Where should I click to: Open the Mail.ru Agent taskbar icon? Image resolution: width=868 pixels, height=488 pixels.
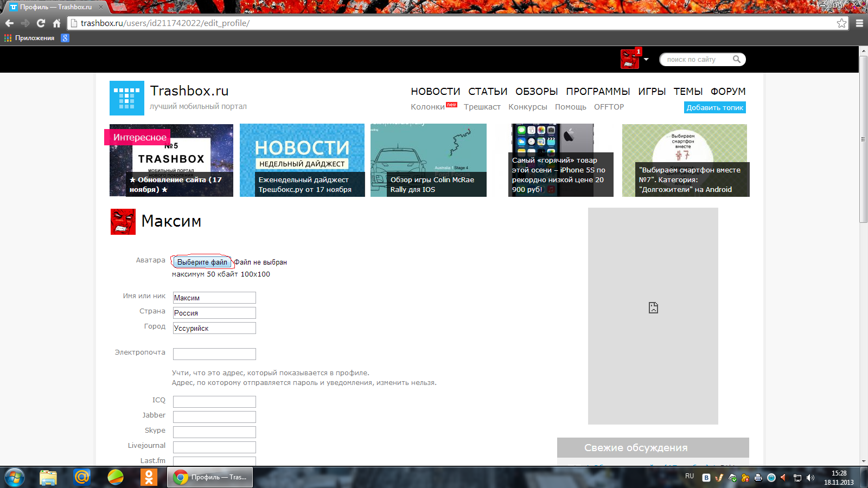[82, 477]
